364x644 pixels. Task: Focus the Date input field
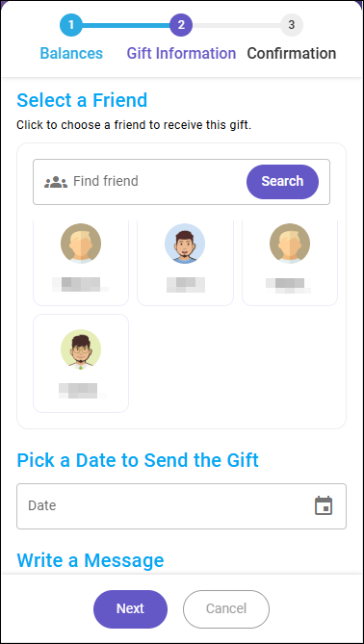(181, 506)
